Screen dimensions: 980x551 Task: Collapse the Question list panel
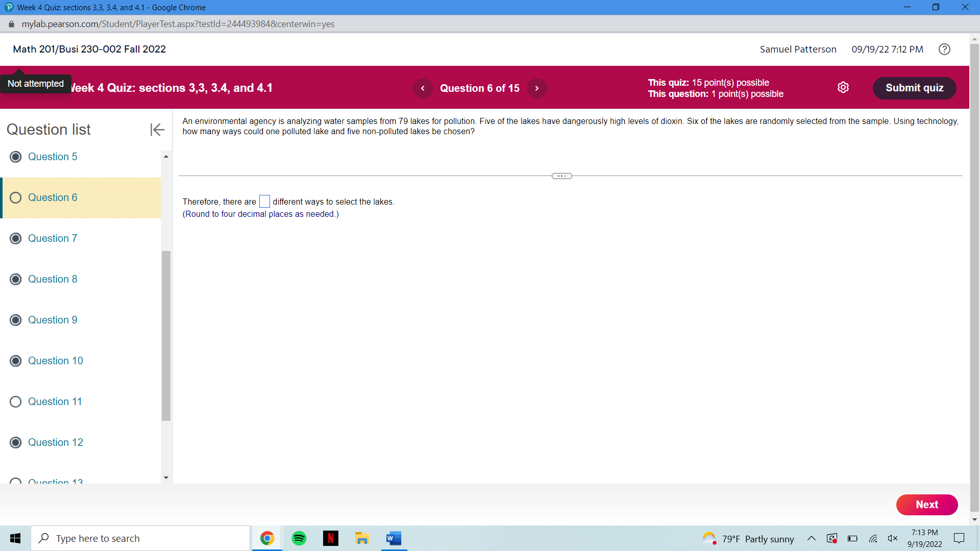[x=157, y=130]
